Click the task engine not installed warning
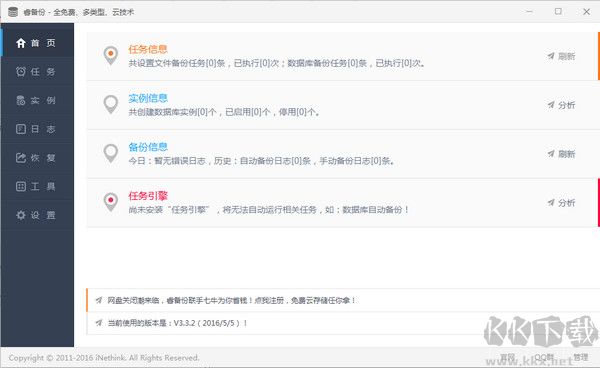Image resolution: width=600 pixels, height=368 pixels. click(x=269, y=210)
